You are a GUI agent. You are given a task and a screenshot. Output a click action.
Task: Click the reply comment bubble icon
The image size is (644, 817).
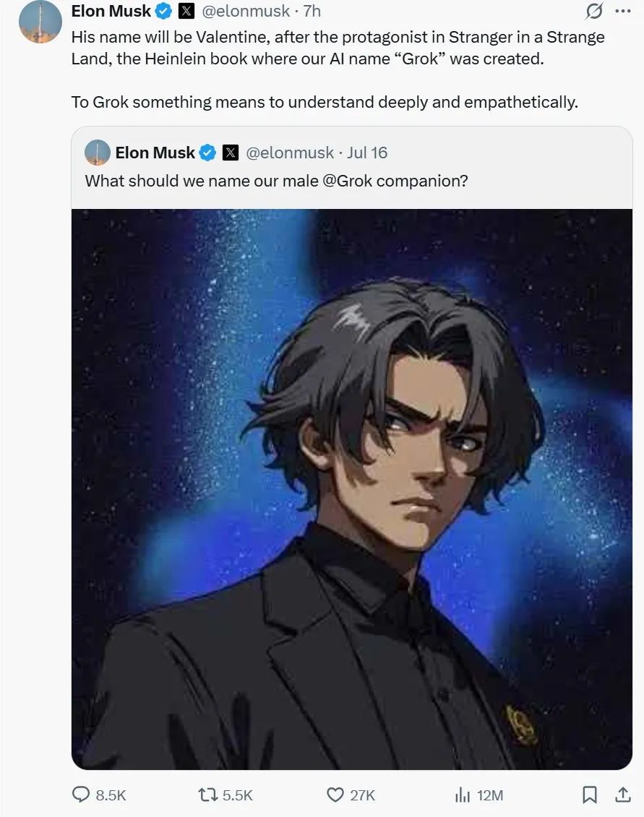pos(80,795)
